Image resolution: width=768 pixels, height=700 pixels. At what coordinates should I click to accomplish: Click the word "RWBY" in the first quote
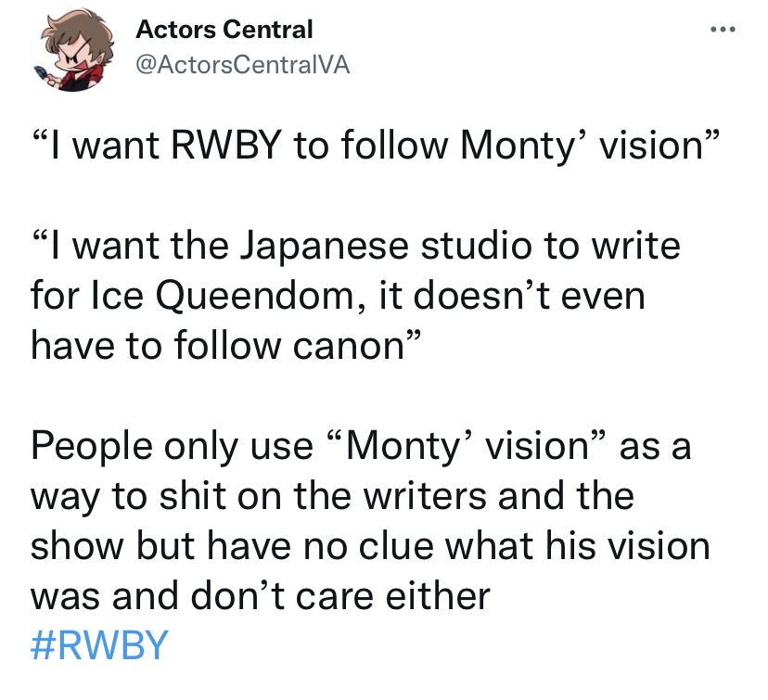pyautogui.click(x=226, y=146)
